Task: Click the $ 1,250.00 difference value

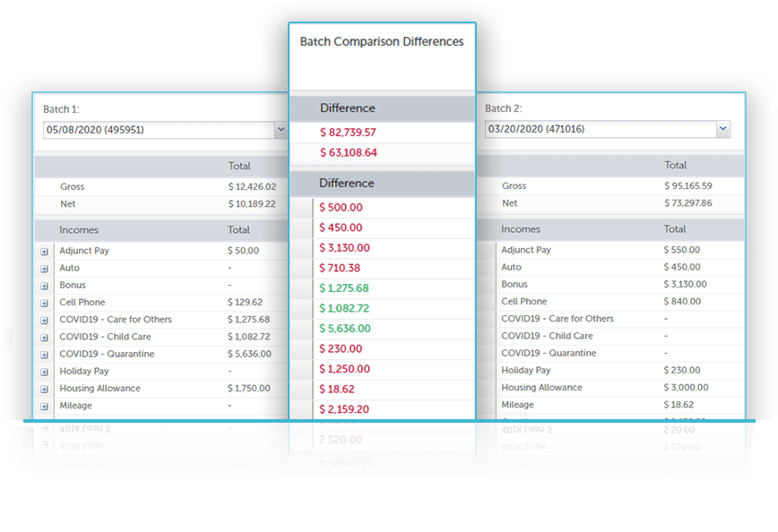Action: pos(344,369)
